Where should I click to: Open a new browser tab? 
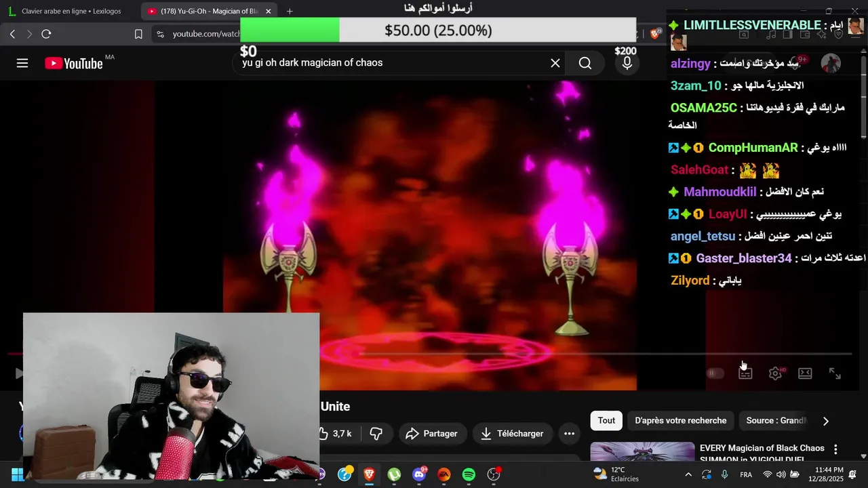pos(290,12)
